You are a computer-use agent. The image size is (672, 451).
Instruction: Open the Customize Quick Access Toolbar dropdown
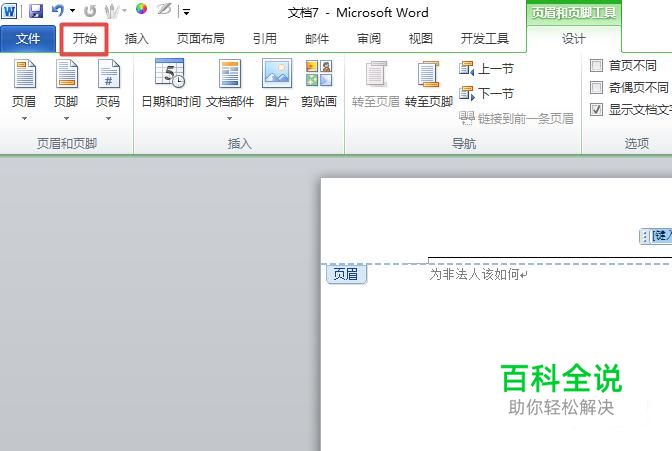[186, 12]
